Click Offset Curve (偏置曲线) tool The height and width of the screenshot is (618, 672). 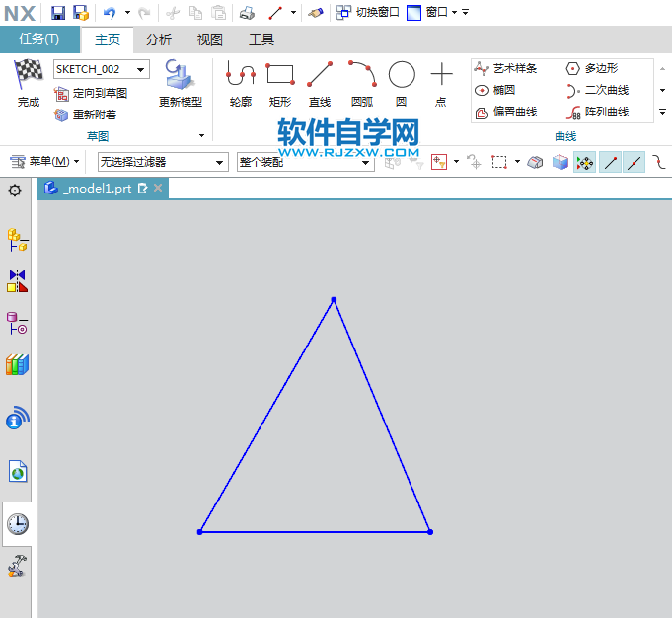click(505, 112)
